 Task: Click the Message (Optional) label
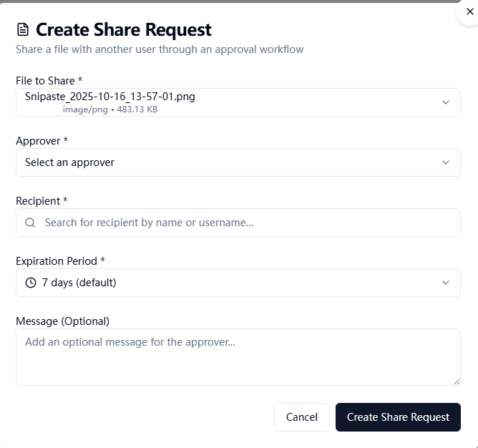click(62, 321)
